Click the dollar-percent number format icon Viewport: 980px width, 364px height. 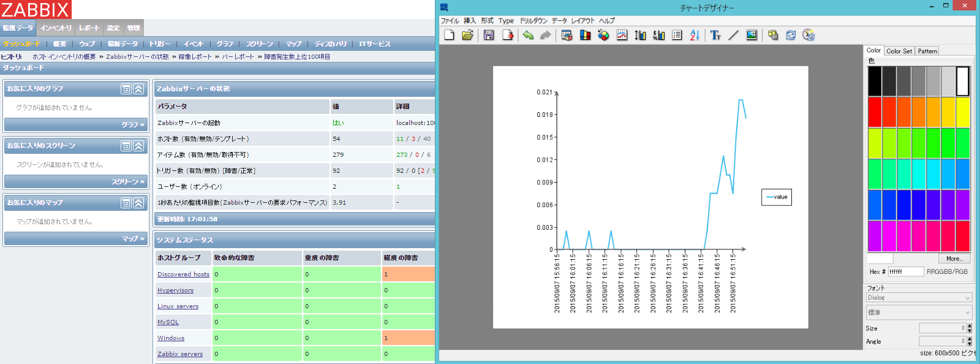pos(658,35)
